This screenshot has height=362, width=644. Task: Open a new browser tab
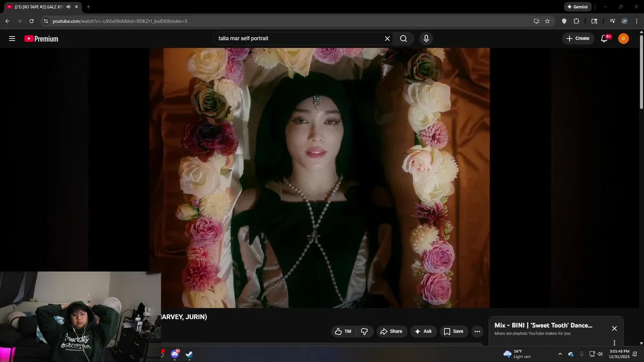coord(89,7)
